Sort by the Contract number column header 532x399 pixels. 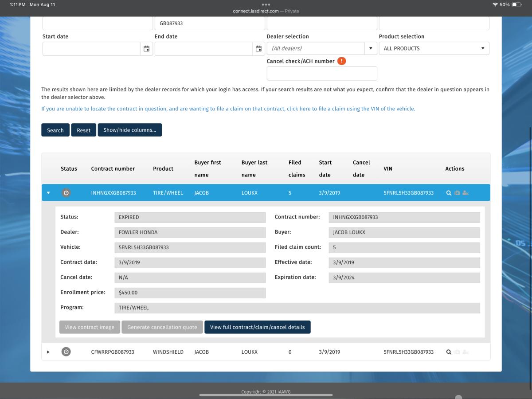click(x=113, y=168)
